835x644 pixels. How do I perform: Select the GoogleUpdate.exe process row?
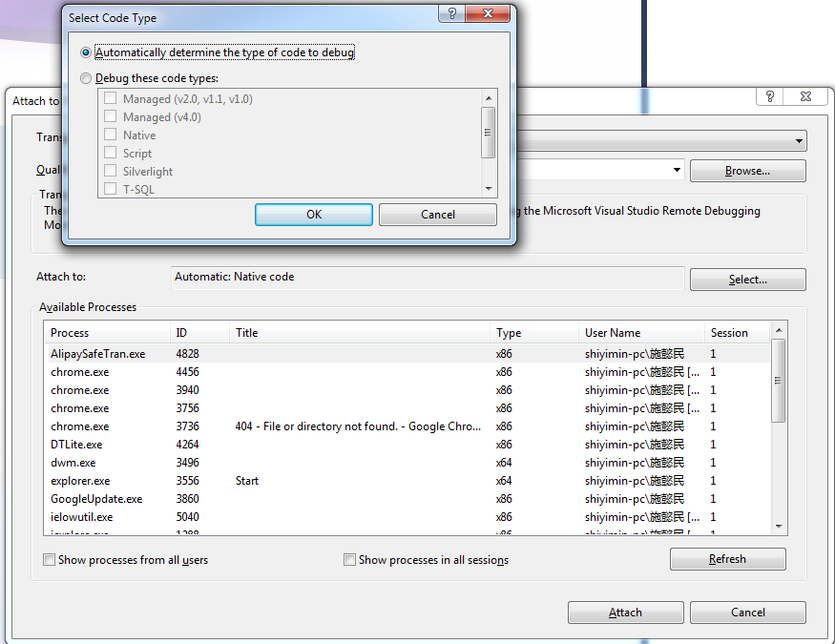[x=407, y=498]
